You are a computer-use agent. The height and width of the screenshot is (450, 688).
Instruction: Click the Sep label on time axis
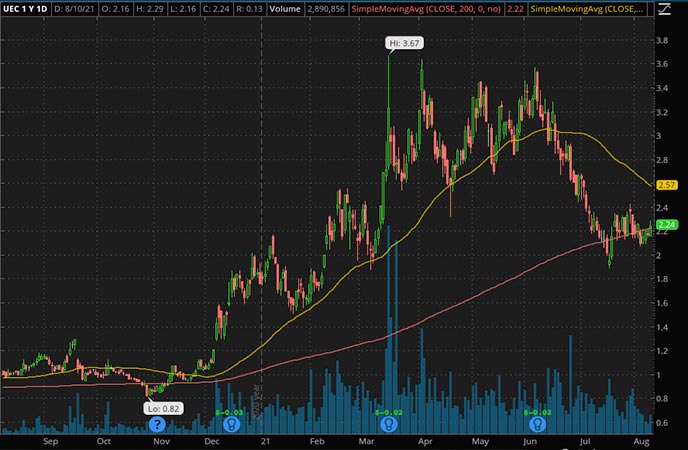50,441
